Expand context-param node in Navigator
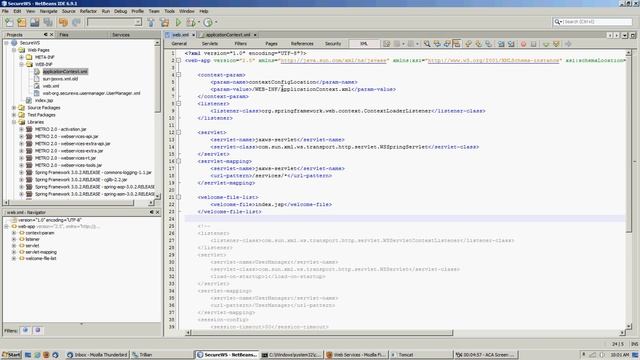This screenshot has width=640, height=360. (x=14, y=233)
